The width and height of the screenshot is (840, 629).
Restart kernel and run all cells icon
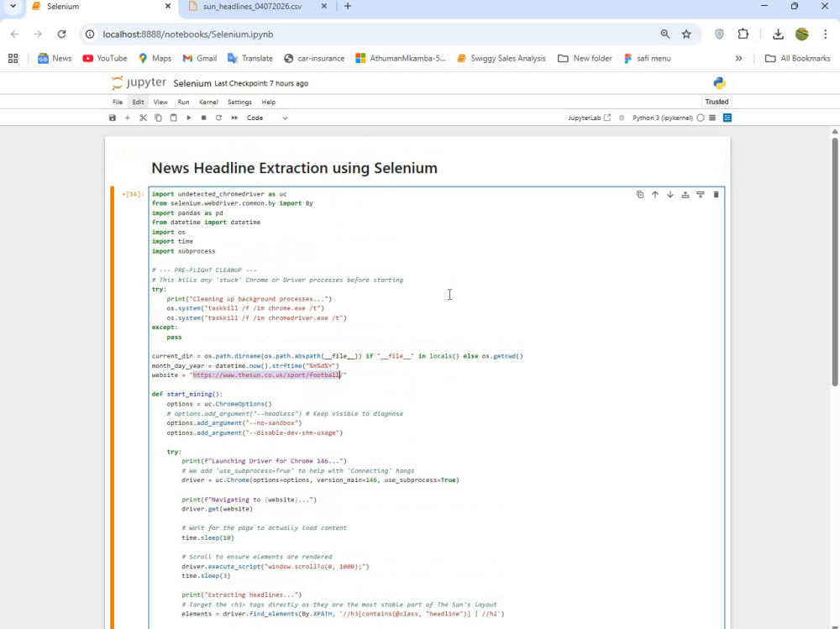[234, 118]
